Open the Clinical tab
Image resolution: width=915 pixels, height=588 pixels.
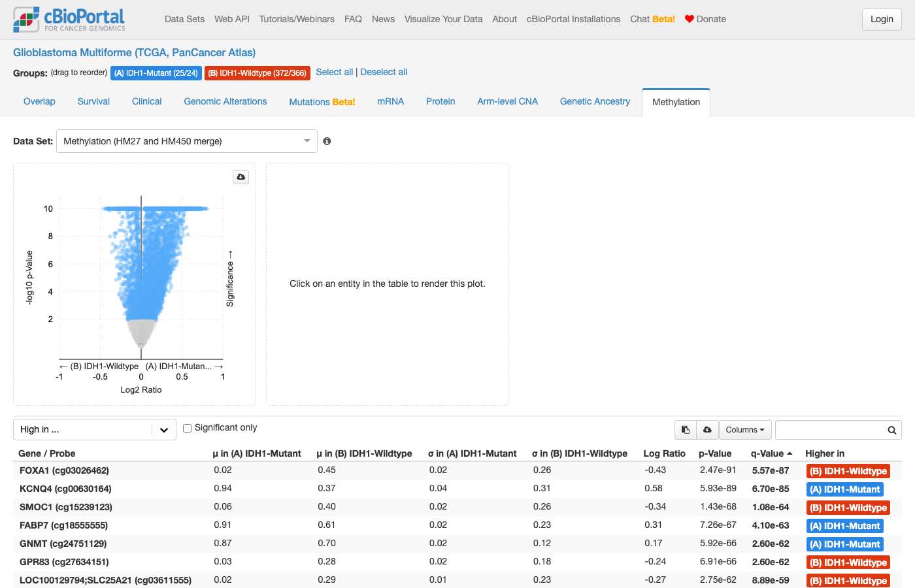[x=146, y=101]
